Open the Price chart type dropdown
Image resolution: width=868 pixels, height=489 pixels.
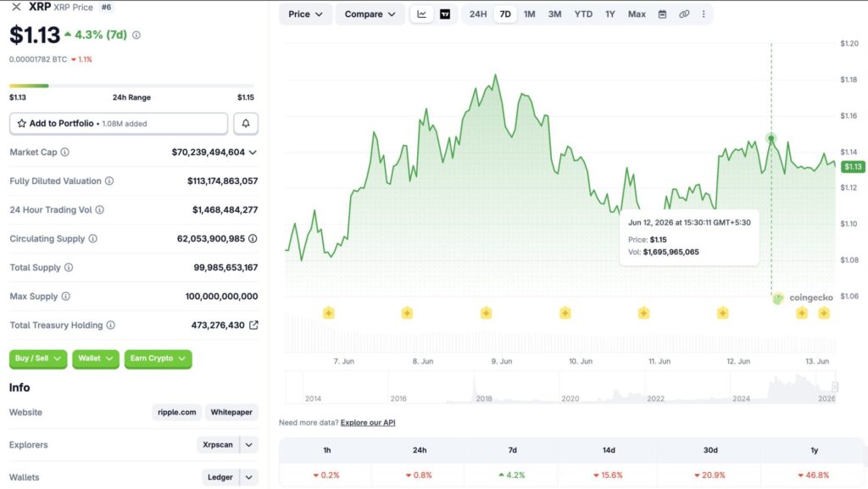click(305, 14)
